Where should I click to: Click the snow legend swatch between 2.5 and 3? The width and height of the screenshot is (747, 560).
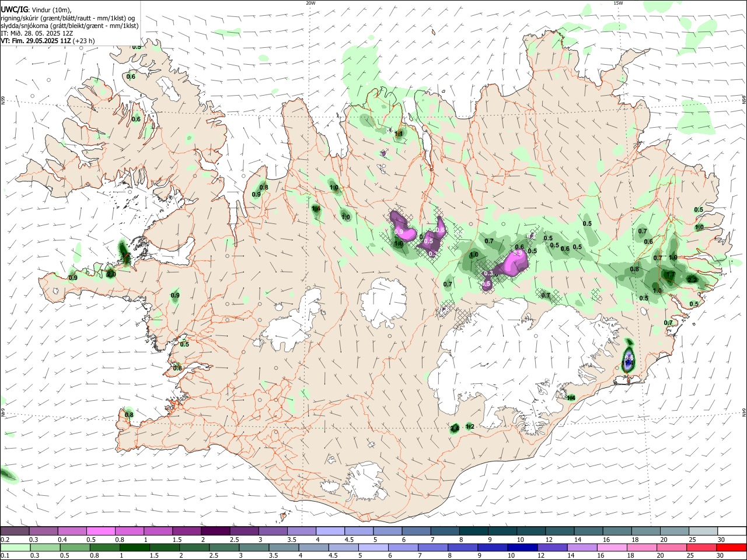pos(244,531)
